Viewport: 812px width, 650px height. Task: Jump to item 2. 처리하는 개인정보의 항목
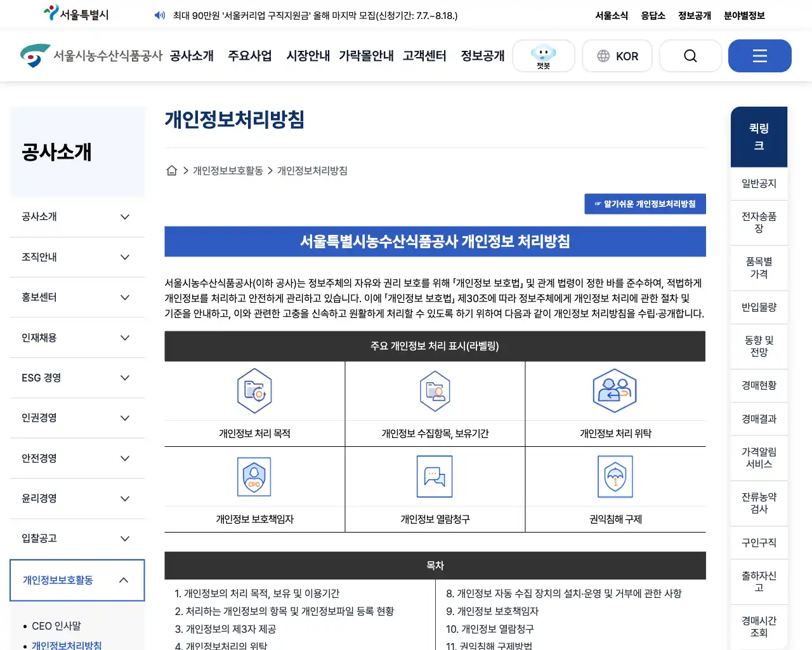[x=284, y=611]
